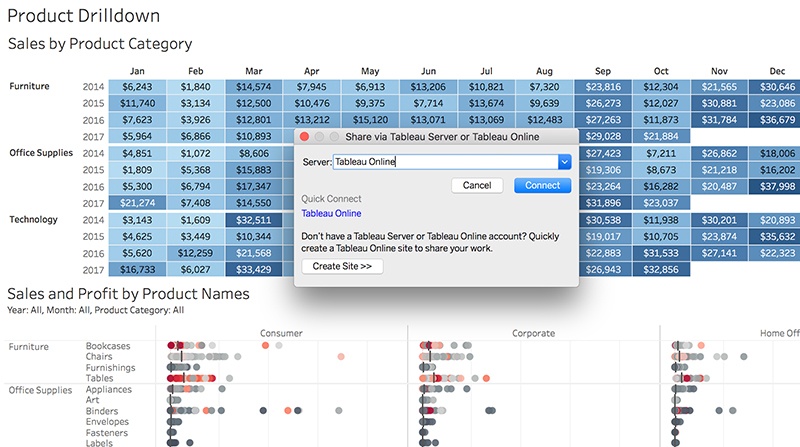
Task: Open the Server dropdown arrow
Action: (564, 161)
